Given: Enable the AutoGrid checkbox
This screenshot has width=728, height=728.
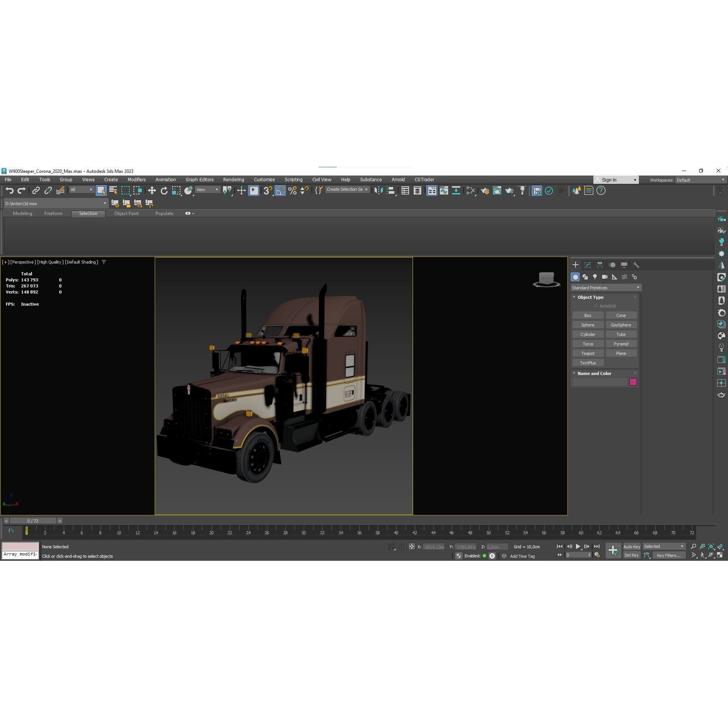Looking at the screenshot, I should click(596, 306).
